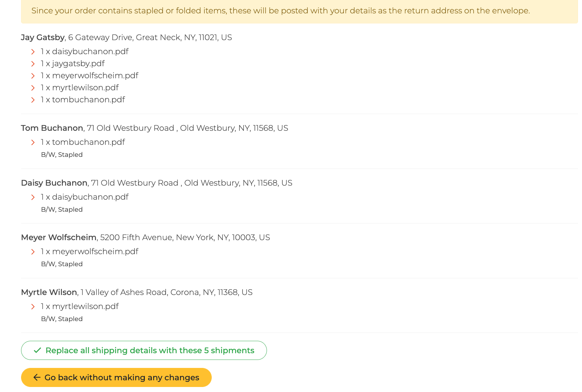582x392 pixels.
Task: Click checkmark icon on Replace shipping button
Action: [x=37, y=350]
